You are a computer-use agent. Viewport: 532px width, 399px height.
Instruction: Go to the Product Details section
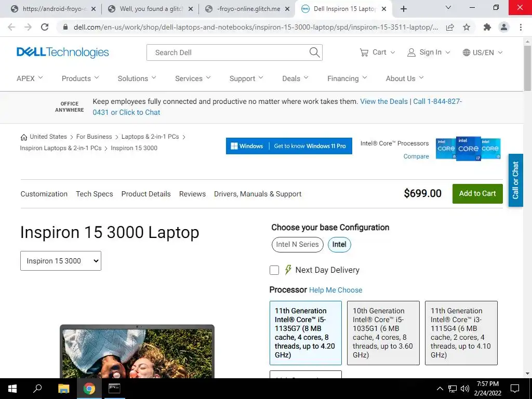pos(146,194)
